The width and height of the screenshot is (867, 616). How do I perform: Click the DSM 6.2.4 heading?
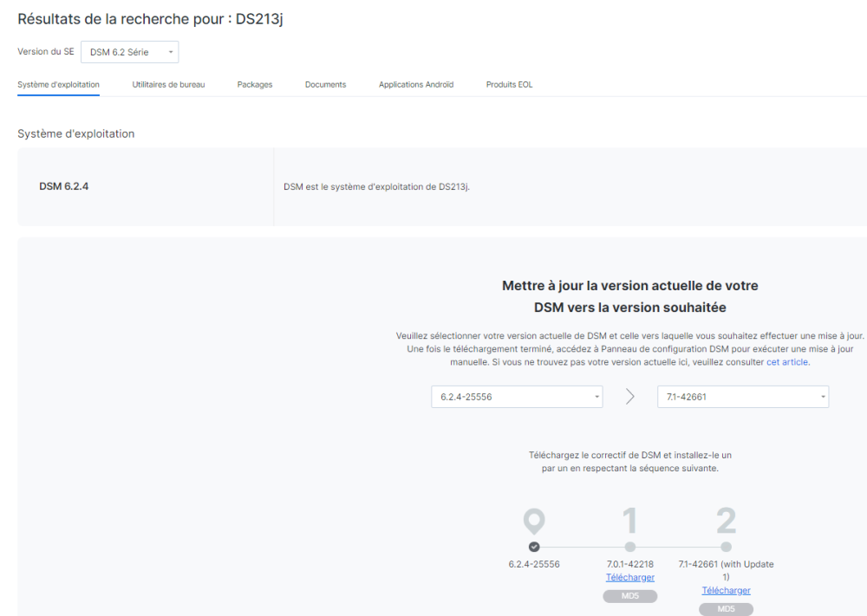pyautogui.click(x=63, y=186)
